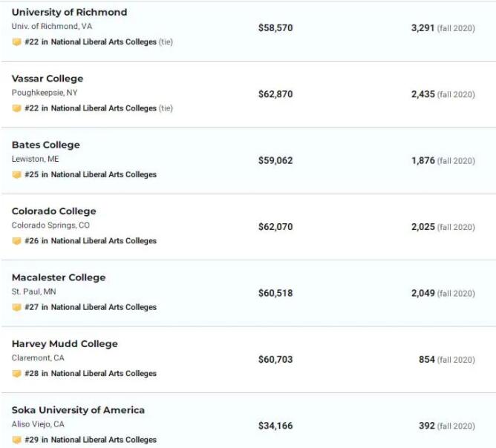The width and height of the screenshot is (496, 448).
Task: Go to the Bates College page
Action: [45, 145]
